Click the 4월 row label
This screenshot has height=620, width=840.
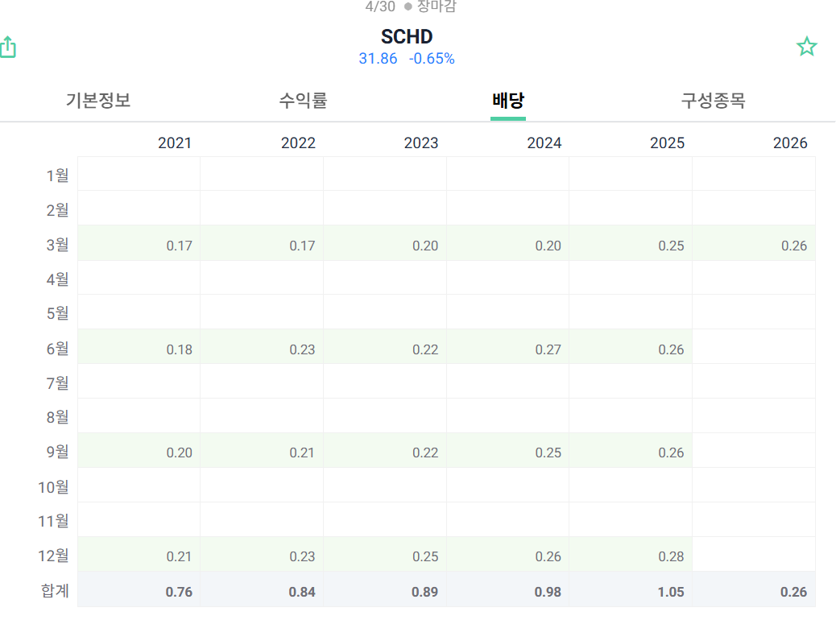(x=57, y=279)
